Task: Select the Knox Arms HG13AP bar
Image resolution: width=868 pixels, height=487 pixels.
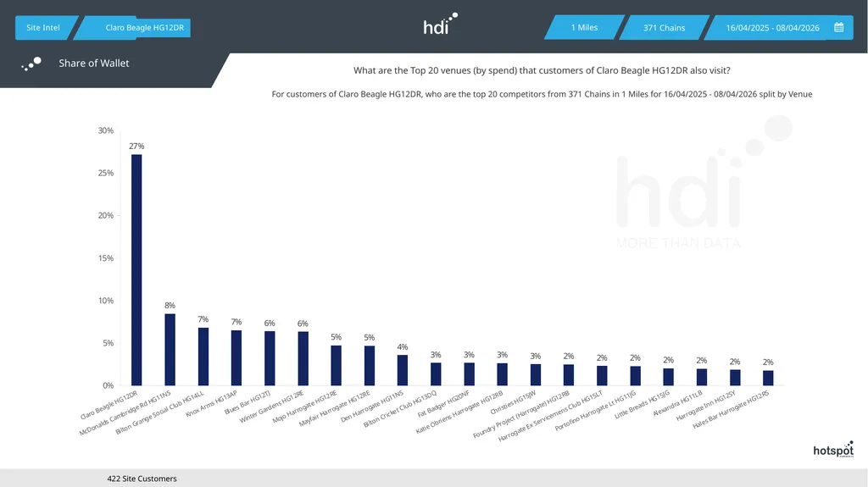Action: [x=236, y=358]
